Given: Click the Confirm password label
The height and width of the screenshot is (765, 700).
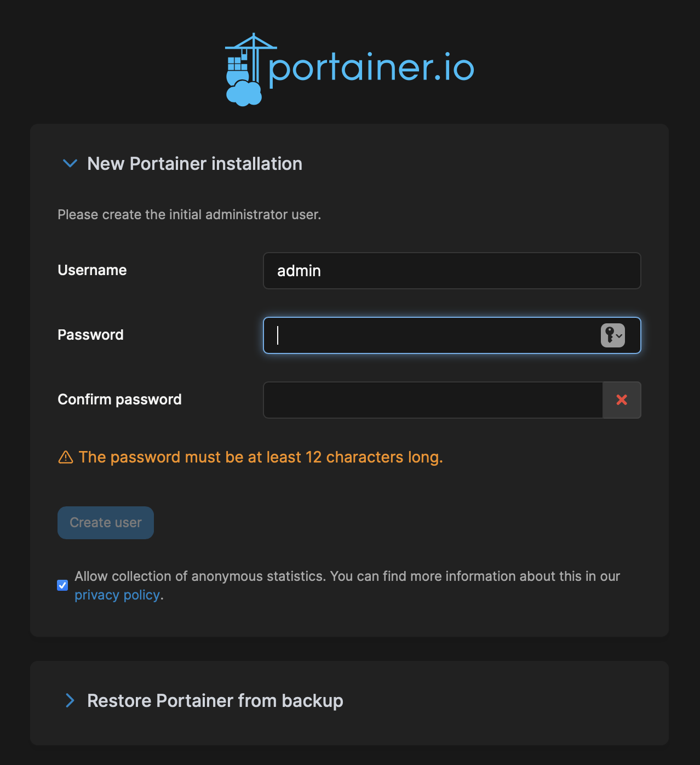Looking at the screenshot, I should (x=119, y=399).
